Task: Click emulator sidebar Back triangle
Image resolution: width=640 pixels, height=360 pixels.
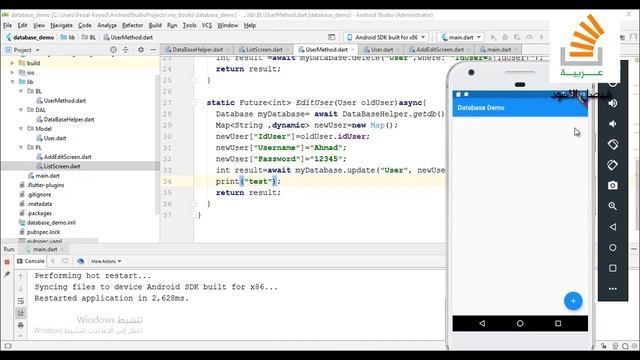Action: pyautogui.click(x=613, y=227)
